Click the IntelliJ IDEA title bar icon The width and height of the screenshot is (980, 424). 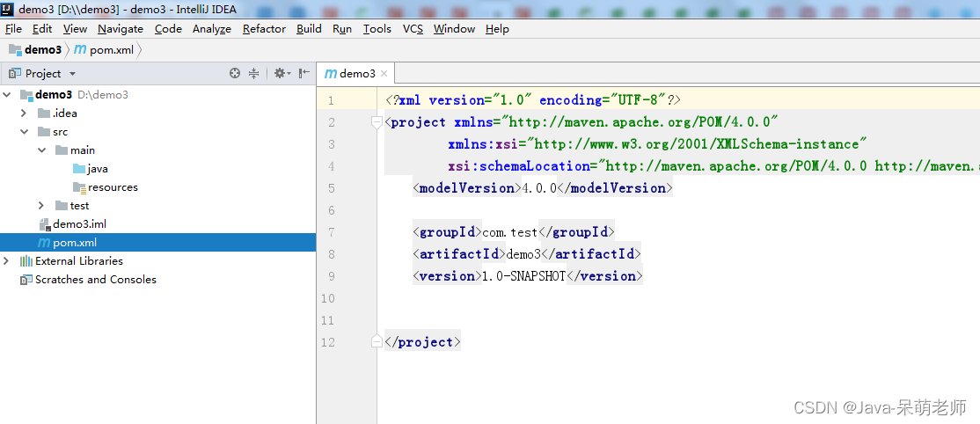click(8, 9)
